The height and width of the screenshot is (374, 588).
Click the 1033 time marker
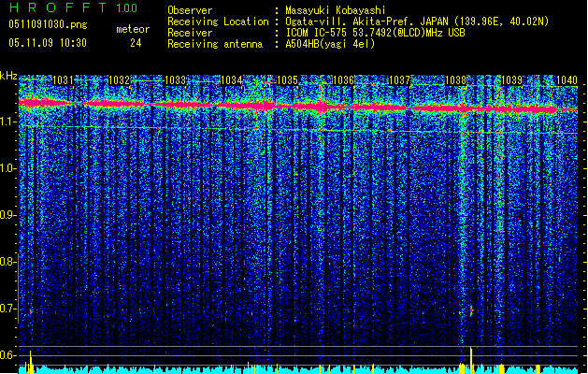coord(175,79)
